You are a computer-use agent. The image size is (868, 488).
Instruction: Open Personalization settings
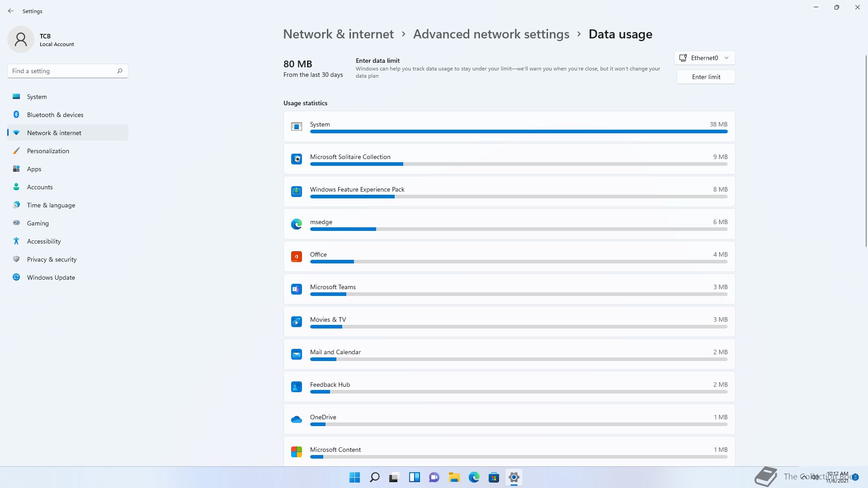click(68, 151)
